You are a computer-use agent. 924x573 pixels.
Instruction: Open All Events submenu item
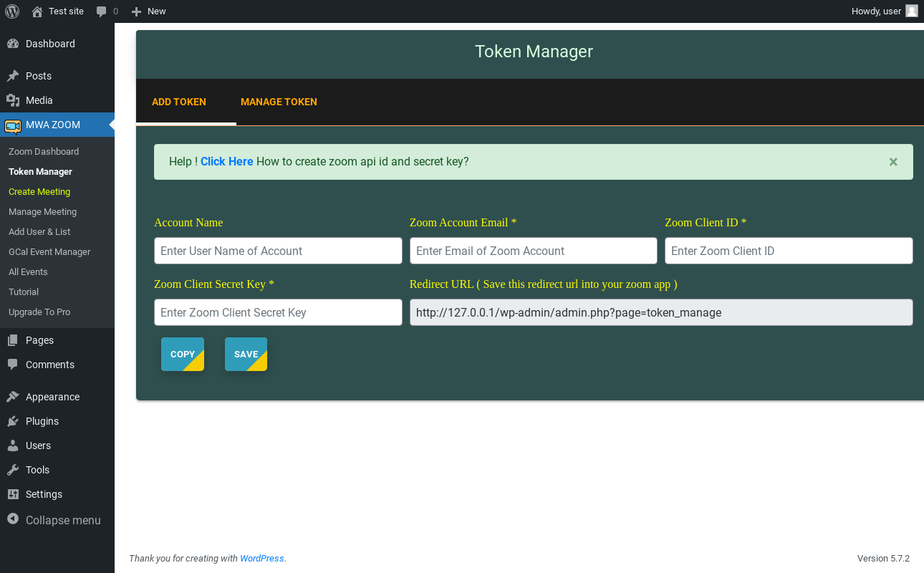[28, 272]
